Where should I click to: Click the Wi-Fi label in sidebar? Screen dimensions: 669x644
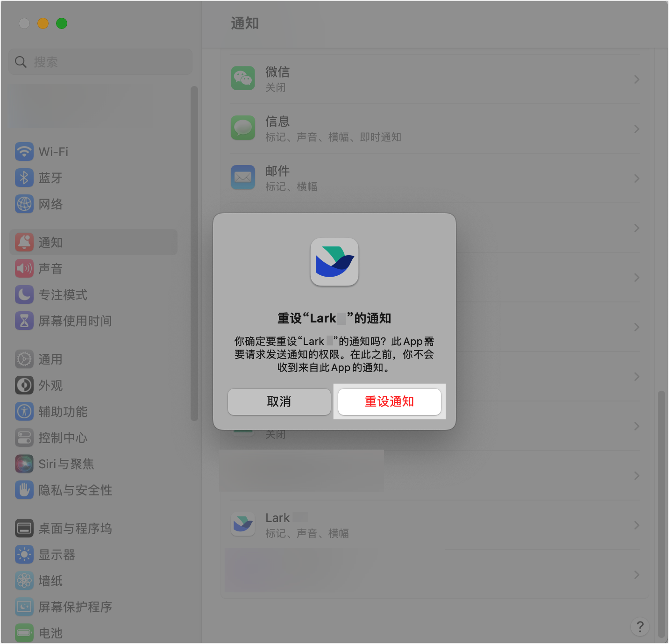(53, 152)
